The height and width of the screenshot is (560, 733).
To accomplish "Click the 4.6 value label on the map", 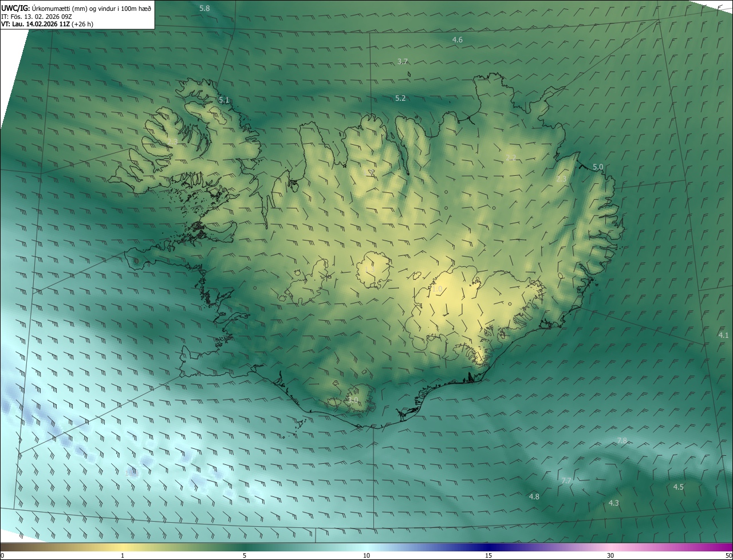I will coord(458,40).
